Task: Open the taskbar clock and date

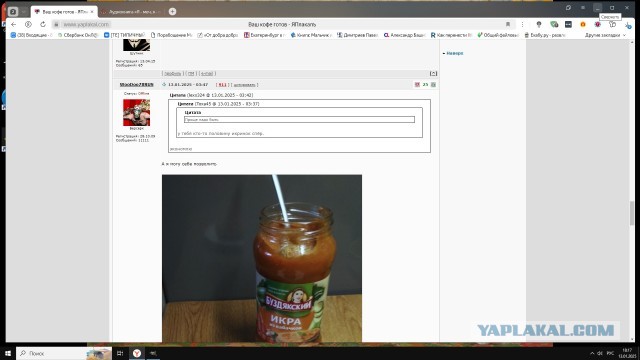Action: [627, 353]
